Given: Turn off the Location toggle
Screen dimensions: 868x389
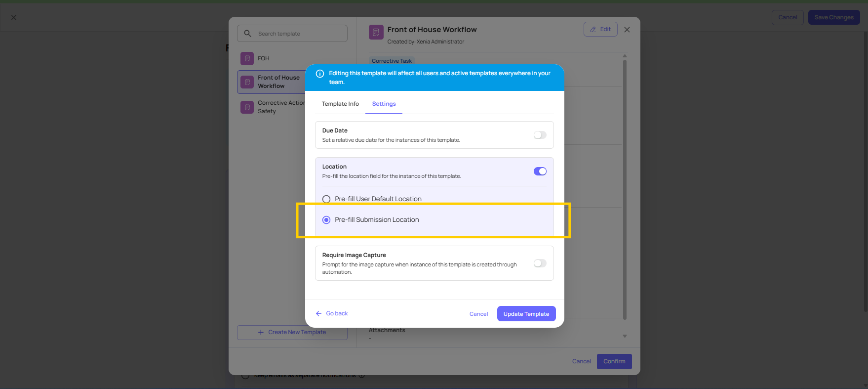Looking at the screenshot, I should pyautogui.click(x=540, y=172).
